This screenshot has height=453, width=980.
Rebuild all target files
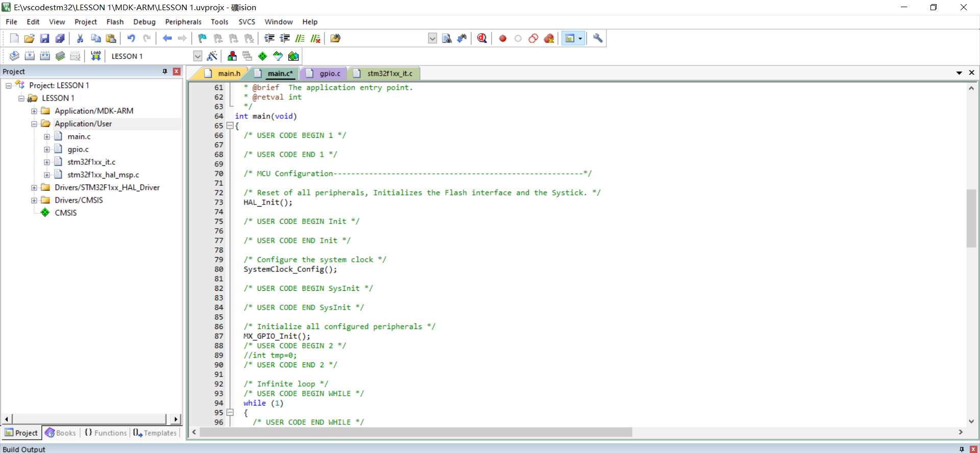point(45,56)
